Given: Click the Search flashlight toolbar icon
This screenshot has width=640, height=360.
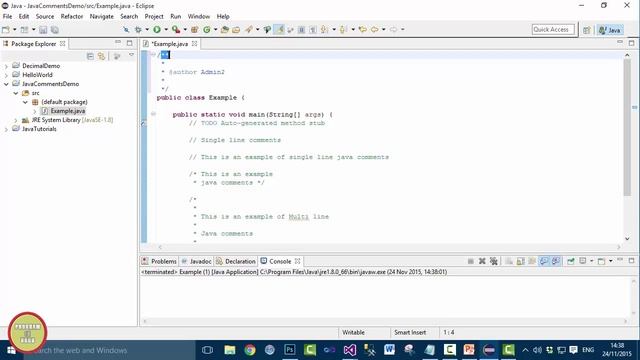Looking at the screenshot, I should (248, 30).
